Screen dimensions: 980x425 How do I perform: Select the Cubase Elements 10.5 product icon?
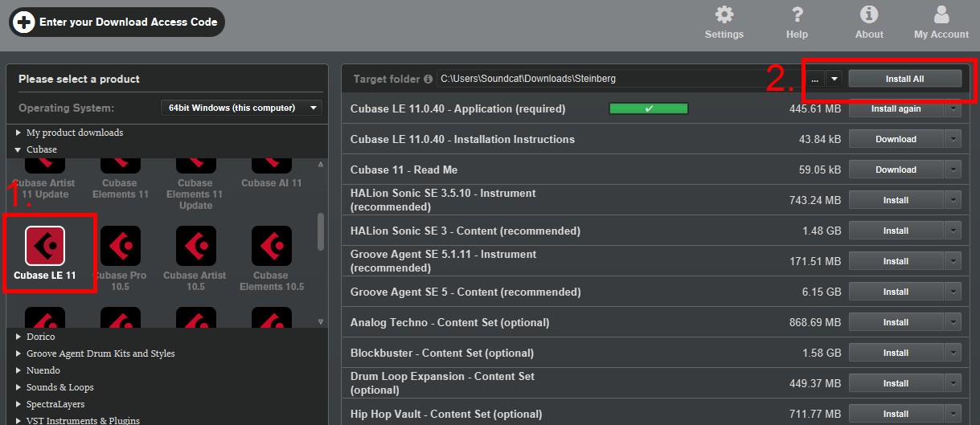click(x=272, y=246)
